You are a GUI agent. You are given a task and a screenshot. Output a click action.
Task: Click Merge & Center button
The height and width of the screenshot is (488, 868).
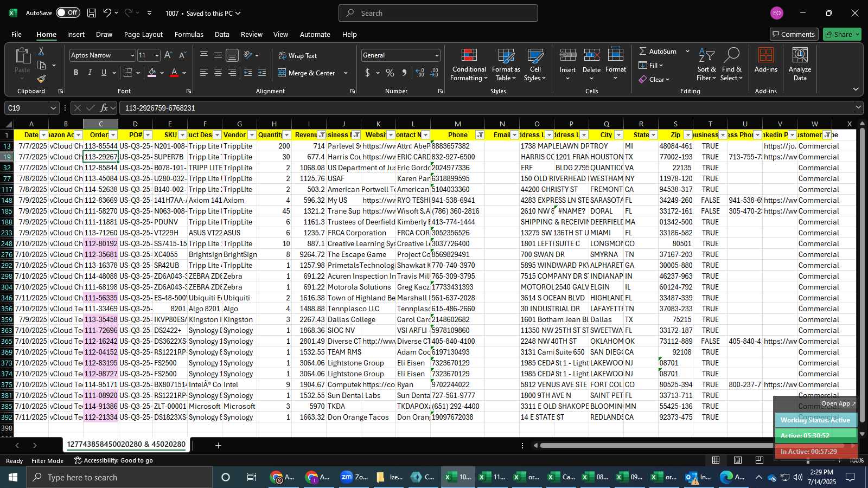pyautogui.click(x=307, y=73)
